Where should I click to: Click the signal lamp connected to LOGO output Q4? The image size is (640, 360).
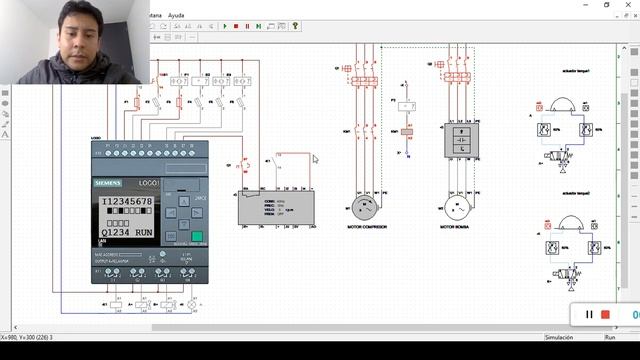[x=191, y=304]
